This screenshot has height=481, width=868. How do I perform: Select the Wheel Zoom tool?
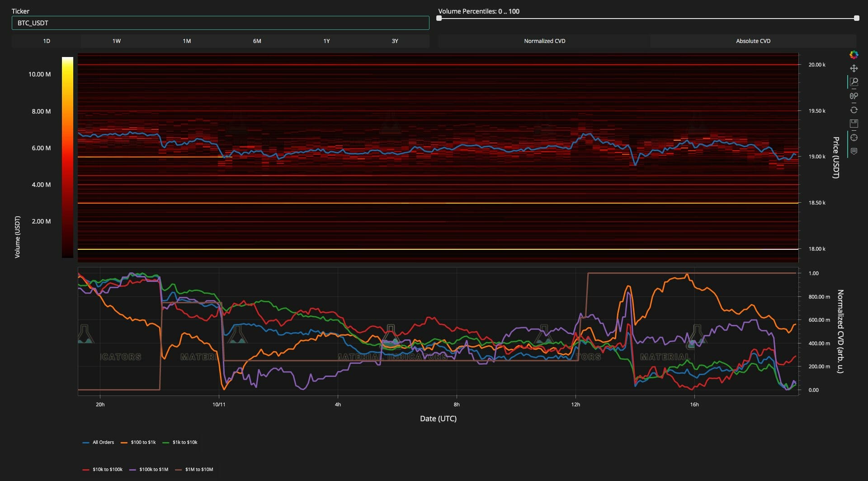coord(854,96)
